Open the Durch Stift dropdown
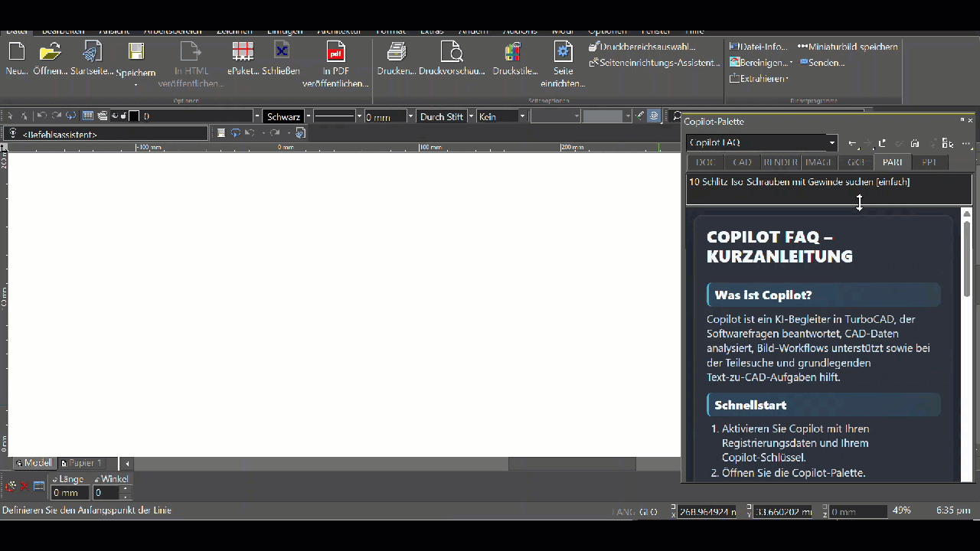 (471, 116)
